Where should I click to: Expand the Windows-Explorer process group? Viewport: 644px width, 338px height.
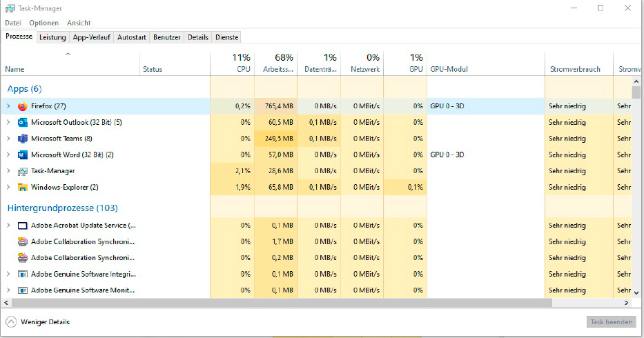coord(8,187)
